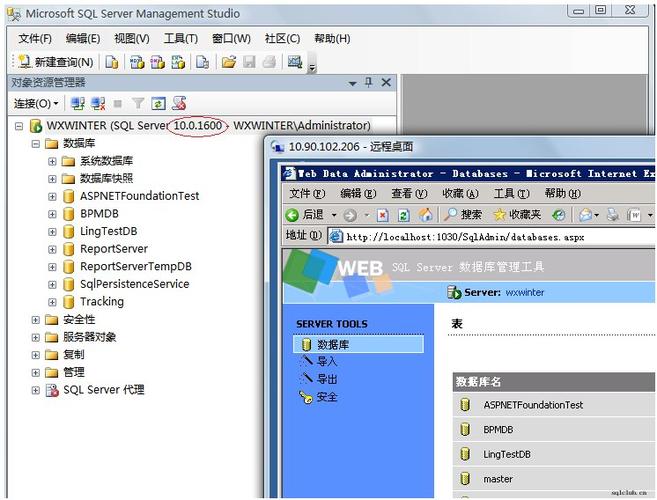Expand the SQL Server 代理 node

pyautogui.click(x=36, y=390)
